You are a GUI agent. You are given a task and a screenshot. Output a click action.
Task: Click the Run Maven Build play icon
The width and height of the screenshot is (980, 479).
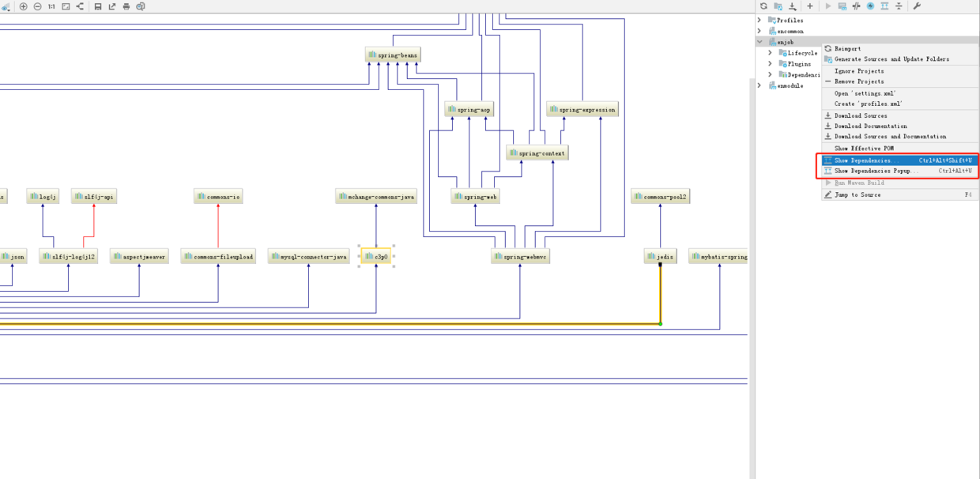tap(828, 6)
